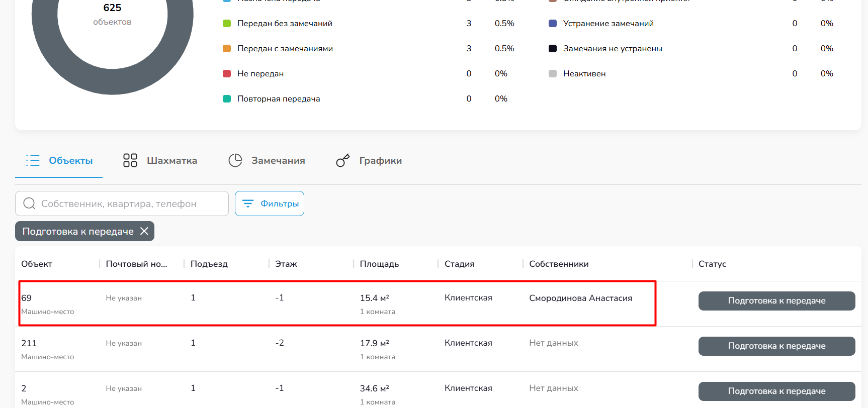Click the filter lines icon
This screenshot has width=868, height=408.
[x=248, y=203]
